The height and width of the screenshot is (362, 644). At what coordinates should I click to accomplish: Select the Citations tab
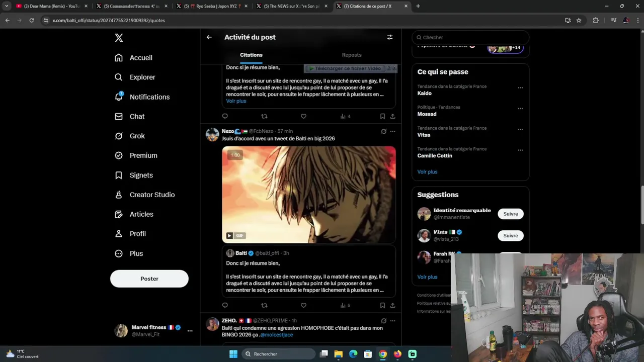251,55
